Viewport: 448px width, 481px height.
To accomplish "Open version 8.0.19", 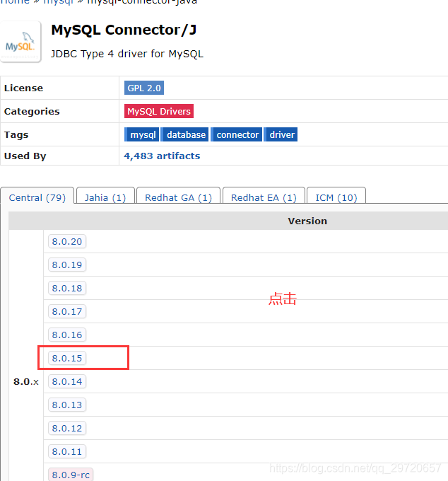I will click(67, 265).
